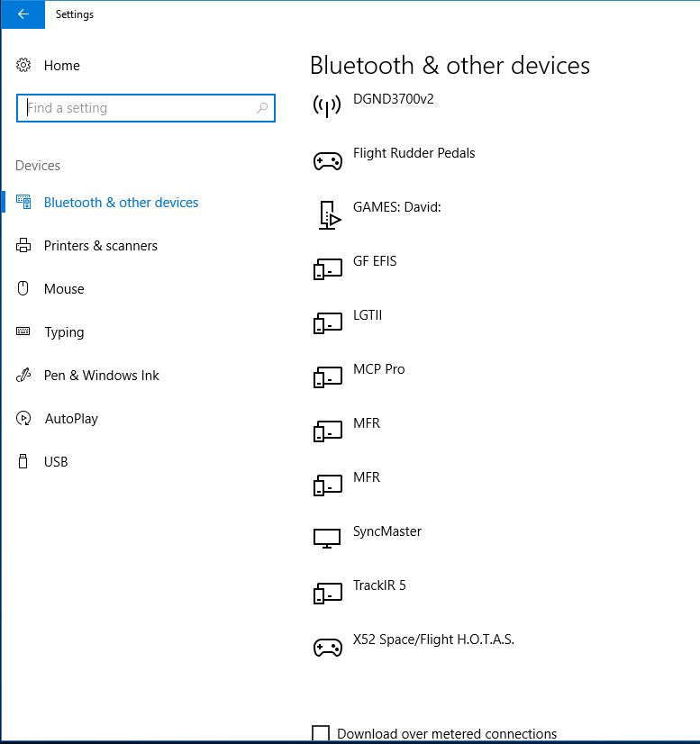This screenshot has width=700, height=744.
Task: Click the Flight Rudder Pedals gamepad icon
Action: 327,161
